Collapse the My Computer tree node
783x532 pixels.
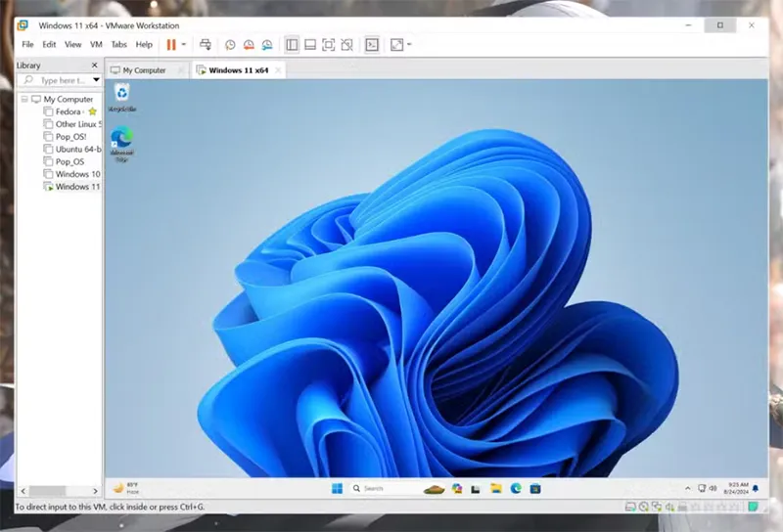[23, 100]
